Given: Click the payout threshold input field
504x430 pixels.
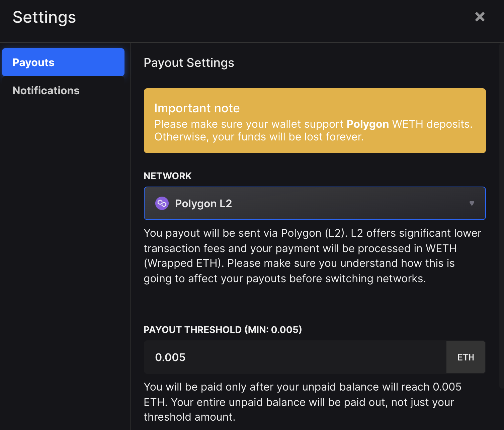Looking at the screenshot, I should click(x=295, y=357).
